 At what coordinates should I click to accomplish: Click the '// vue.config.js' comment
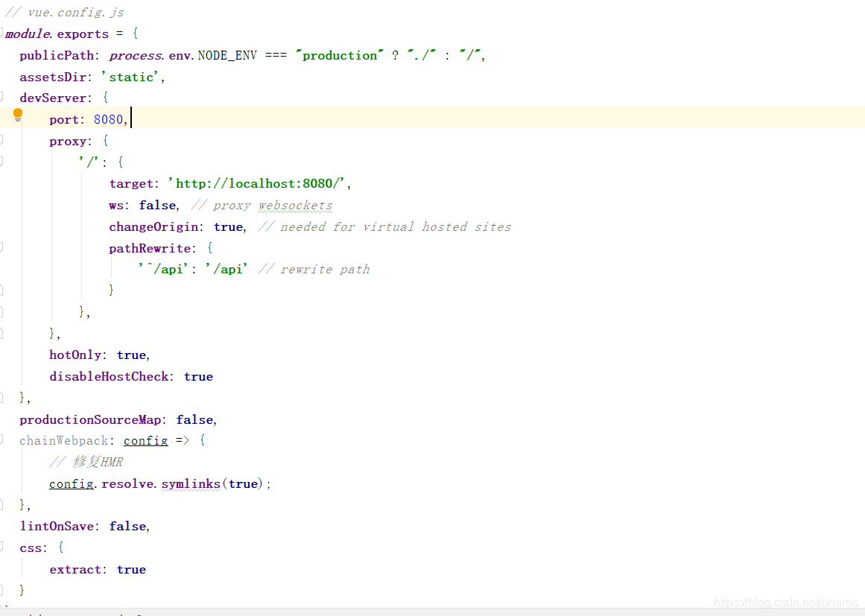point(65,12)
